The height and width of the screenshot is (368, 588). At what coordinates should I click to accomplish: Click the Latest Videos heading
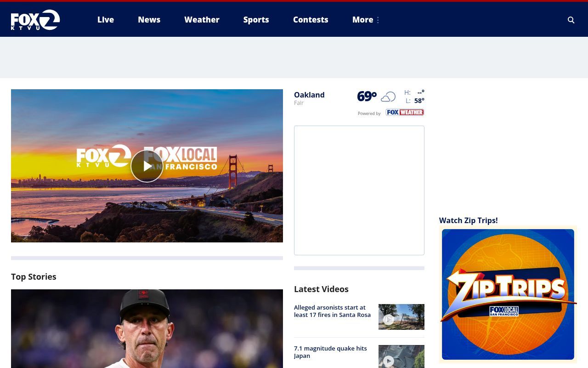pos(321,289)
